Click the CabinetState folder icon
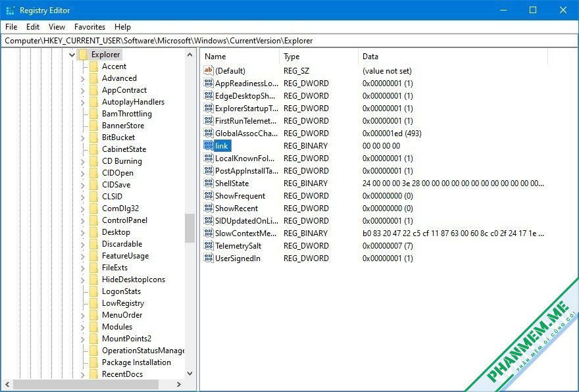579x392 pixels. point(94,149)
